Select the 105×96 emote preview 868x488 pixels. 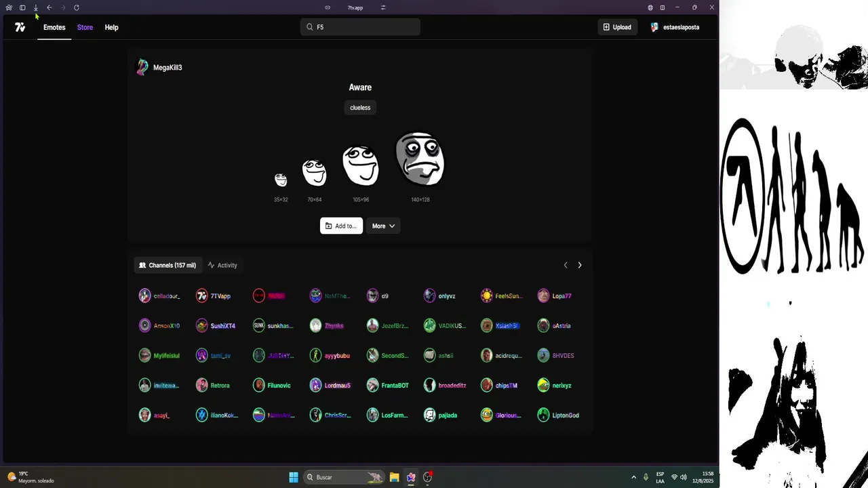(361, 166)
